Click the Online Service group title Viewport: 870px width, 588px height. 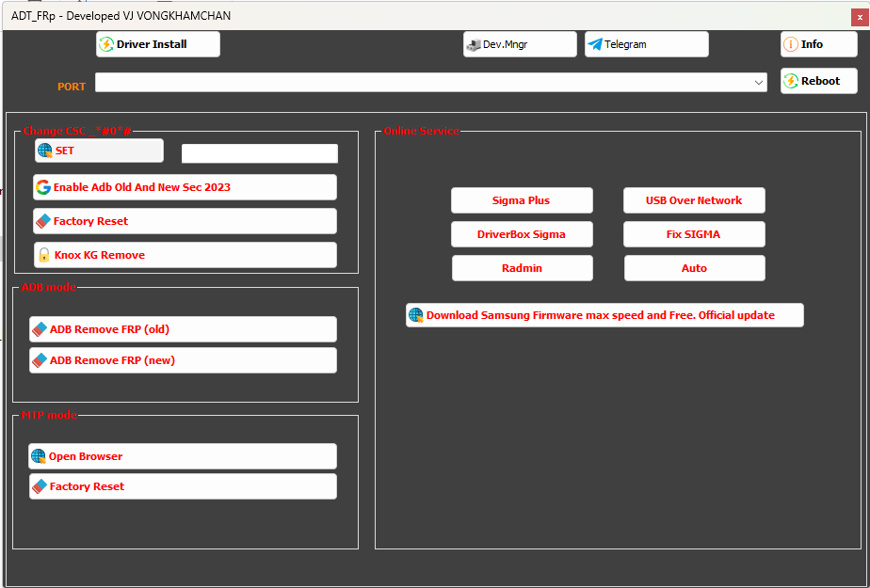(x=421, y=131)
